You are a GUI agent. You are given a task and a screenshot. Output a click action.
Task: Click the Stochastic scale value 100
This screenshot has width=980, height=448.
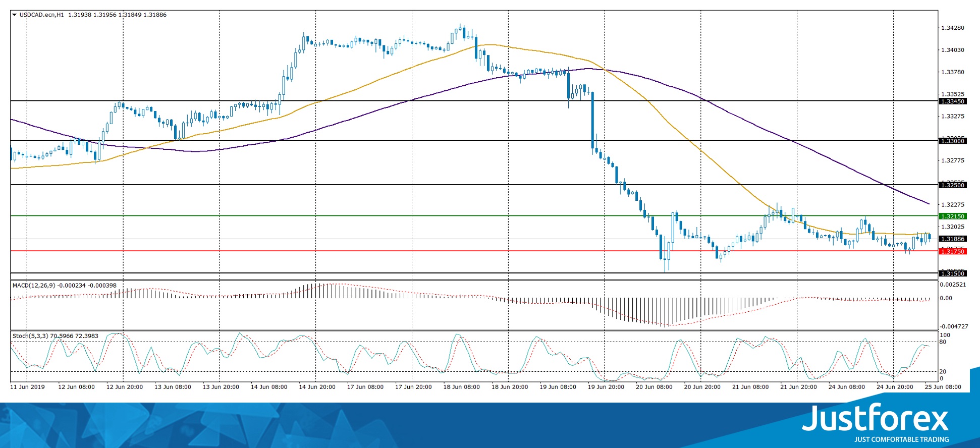click(x=945, y=335)
